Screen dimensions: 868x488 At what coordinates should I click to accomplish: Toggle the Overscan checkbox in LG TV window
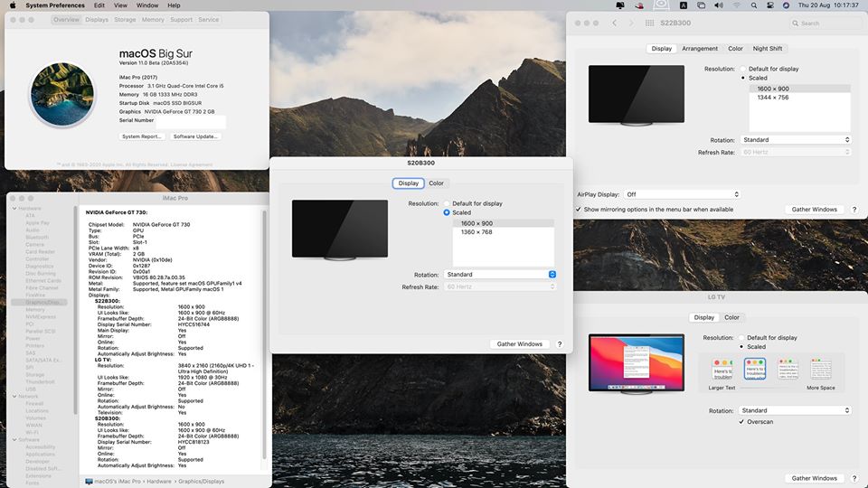[741, 422]
